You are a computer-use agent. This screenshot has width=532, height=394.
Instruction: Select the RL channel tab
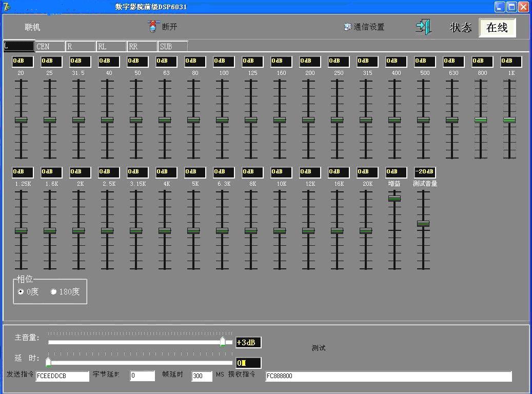coord(111,47)
